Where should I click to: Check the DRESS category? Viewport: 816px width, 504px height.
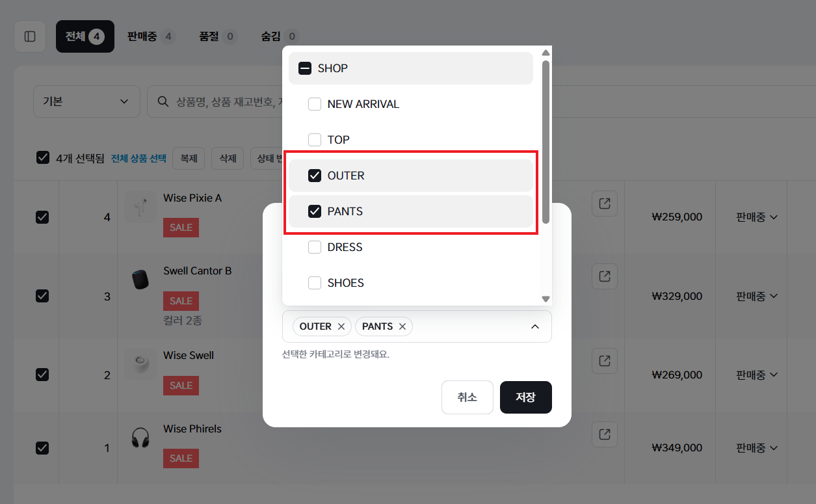pyautogui.click(x=315, y=247)
